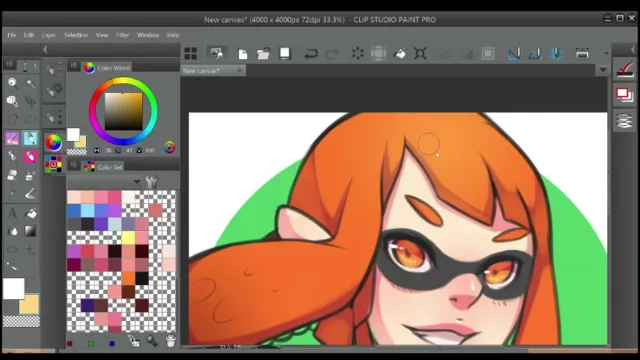Undo the last action
640x360 pixels.
coord(311,54)
